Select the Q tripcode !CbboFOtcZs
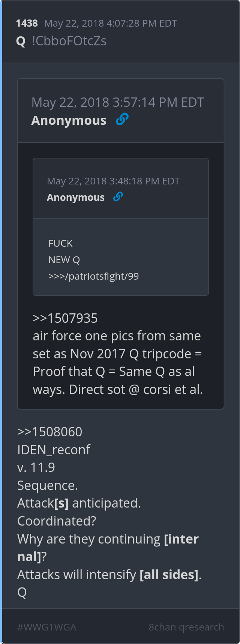This screenshot has width=240, height=644. 69,41
